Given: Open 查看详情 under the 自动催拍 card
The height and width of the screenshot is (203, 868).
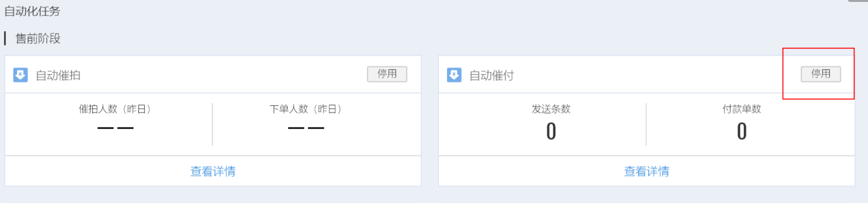Looking at the screenshot, I should 213,172.
